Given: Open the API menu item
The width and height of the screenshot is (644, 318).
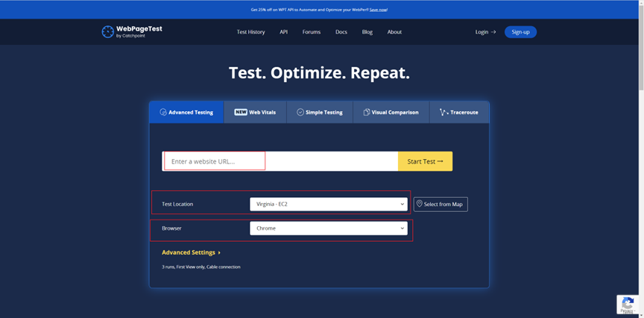Looking at the screenshot, I should click(x=284, y=32).
